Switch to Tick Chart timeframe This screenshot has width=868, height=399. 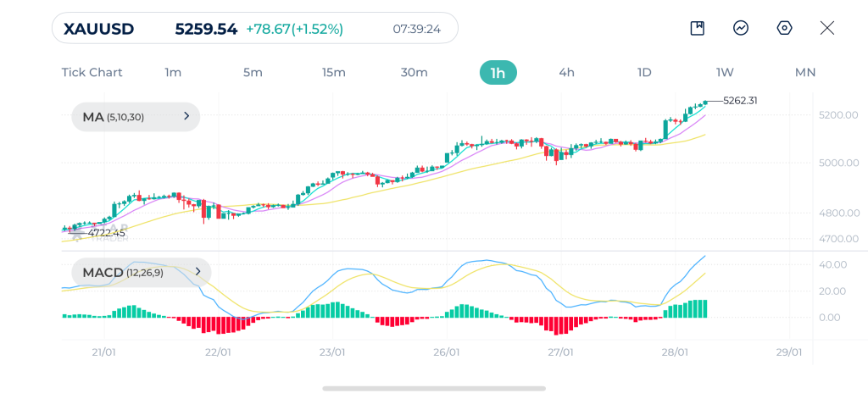tap(92, 73)
